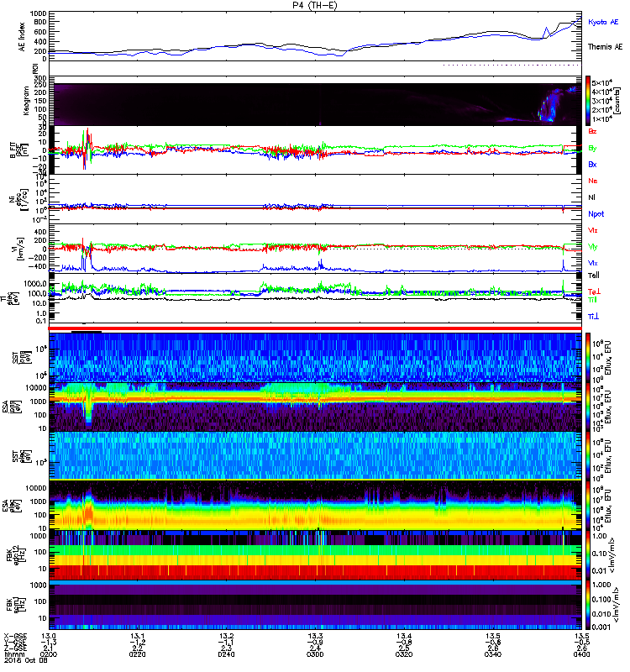Click the FBK scm color bar

[588, 604]
